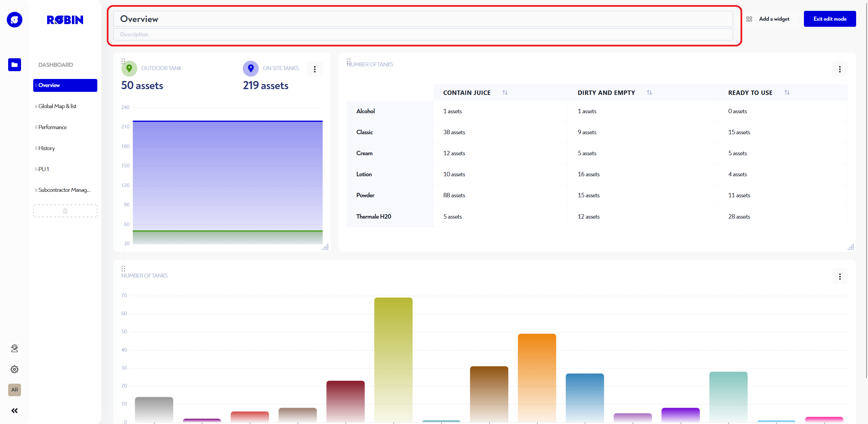
Task: Click drag grip beside Performance item
Action: tap(36, 127)
